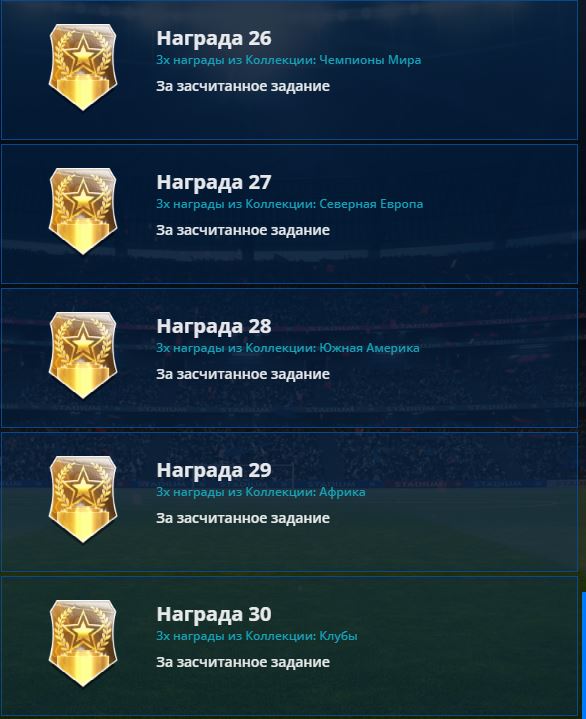Follow the Африка collection reward link
Screen dimensions: 586x719
260,492
